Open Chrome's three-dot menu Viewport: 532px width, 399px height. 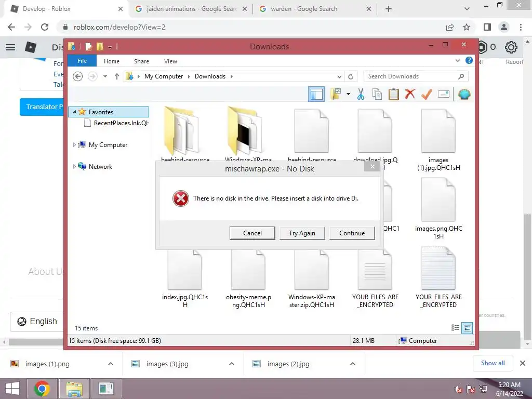(521, 27)
